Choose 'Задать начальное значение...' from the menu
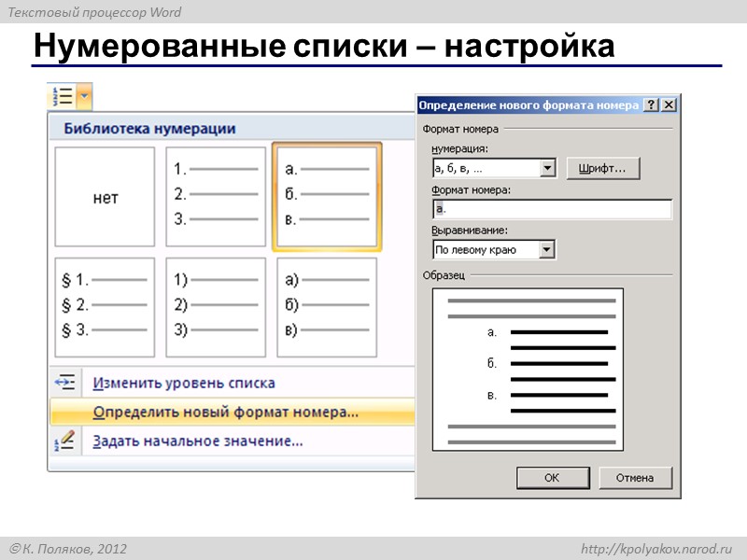Viewport: 747px width, 560px height. pyautogui.click(x=196, y=440)
